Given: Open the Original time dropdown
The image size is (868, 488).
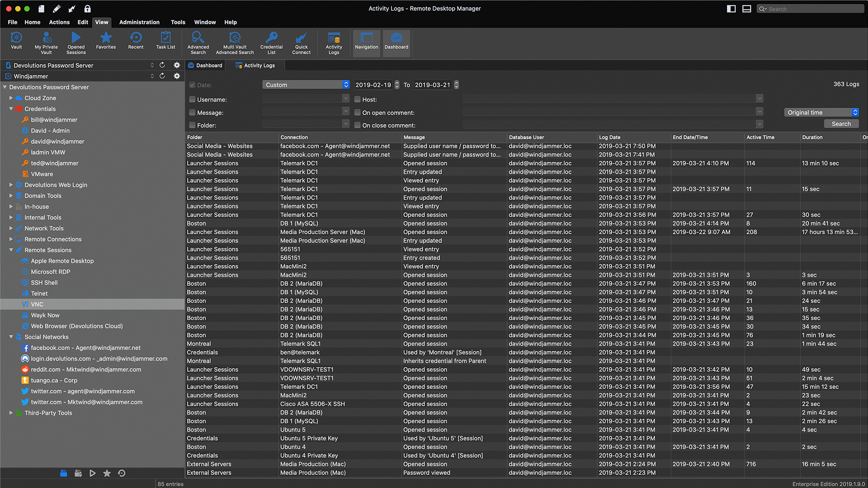Looking at the screenshot, I should 821,113.
